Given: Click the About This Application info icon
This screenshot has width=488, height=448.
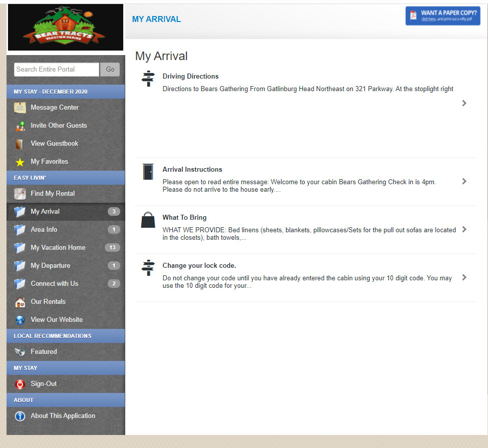Looking at the screenshot, I should click(20, 416).
